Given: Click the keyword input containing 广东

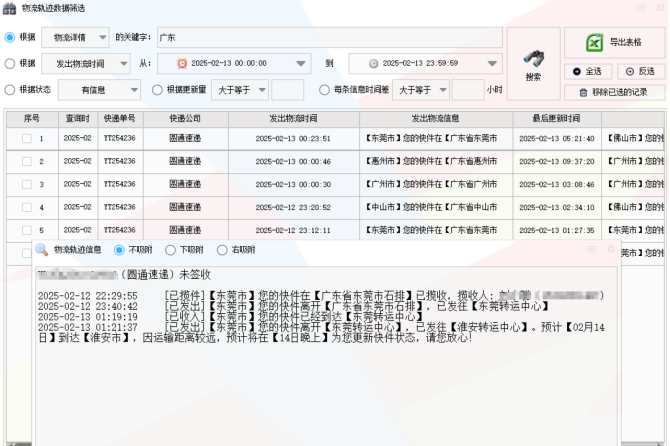Looking at the screenshot, I should click(330, 38).
